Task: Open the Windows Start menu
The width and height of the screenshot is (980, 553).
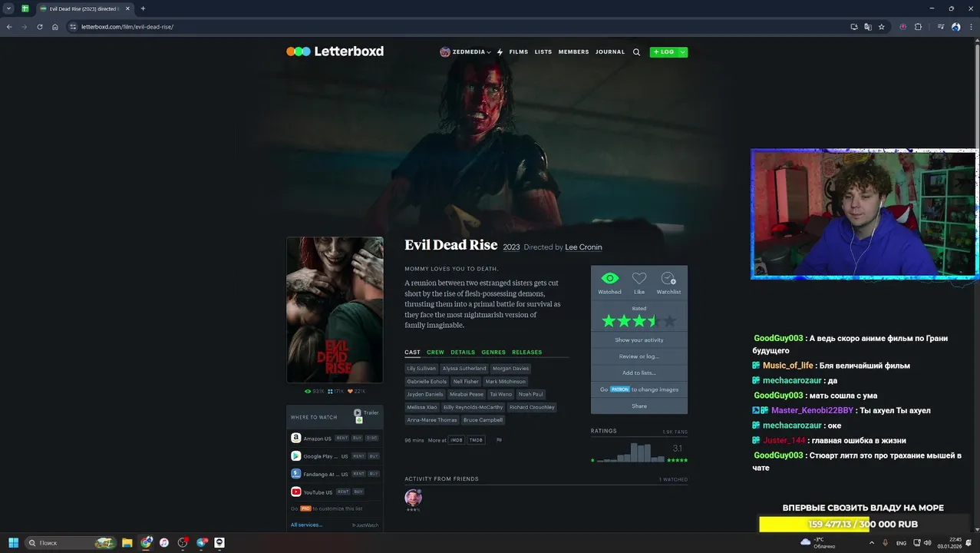Action: [x=13, y=543]
